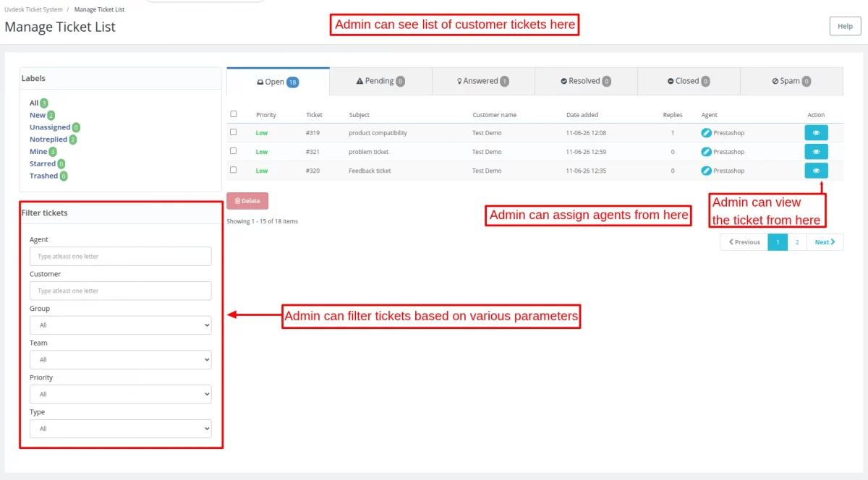Click the Customer name column header

tap(495, 115)
